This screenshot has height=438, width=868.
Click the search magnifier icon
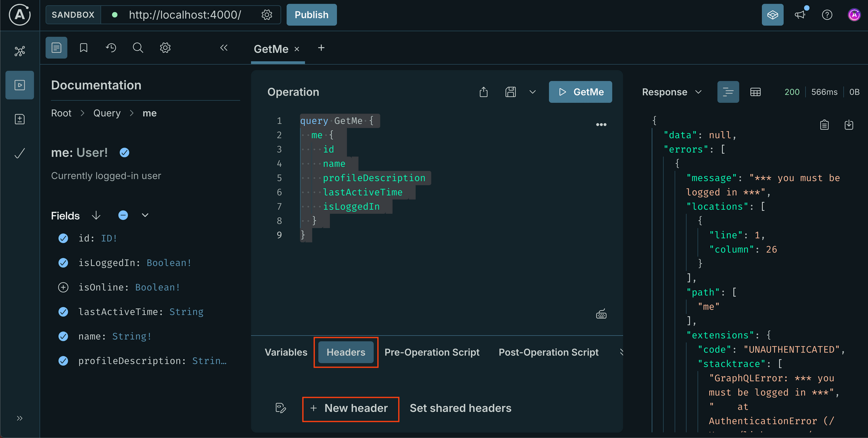pyautogui.click(x=138, y=48)
